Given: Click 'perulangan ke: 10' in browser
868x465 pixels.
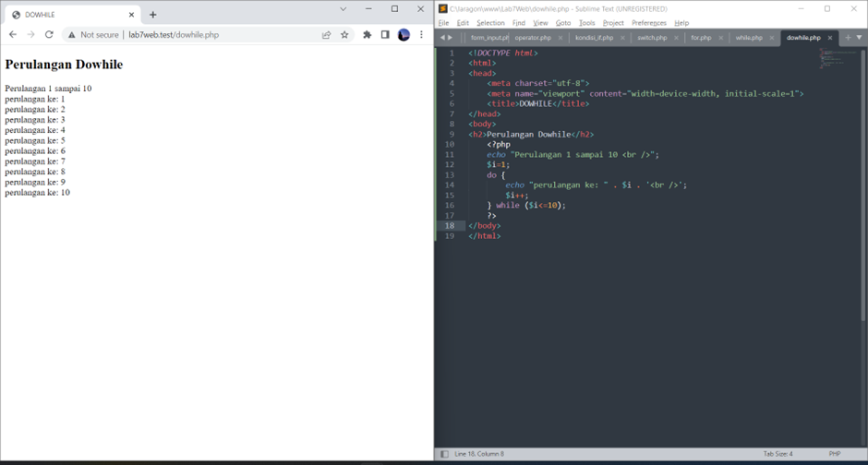Looking at the screenshot, I should coord(37,193).
